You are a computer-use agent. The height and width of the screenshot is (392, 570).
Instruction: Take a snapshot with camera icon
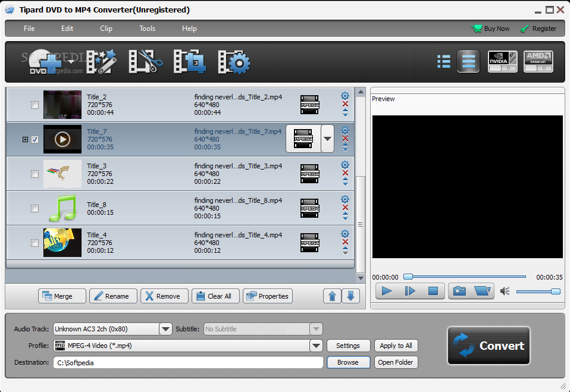click(459, 291)
